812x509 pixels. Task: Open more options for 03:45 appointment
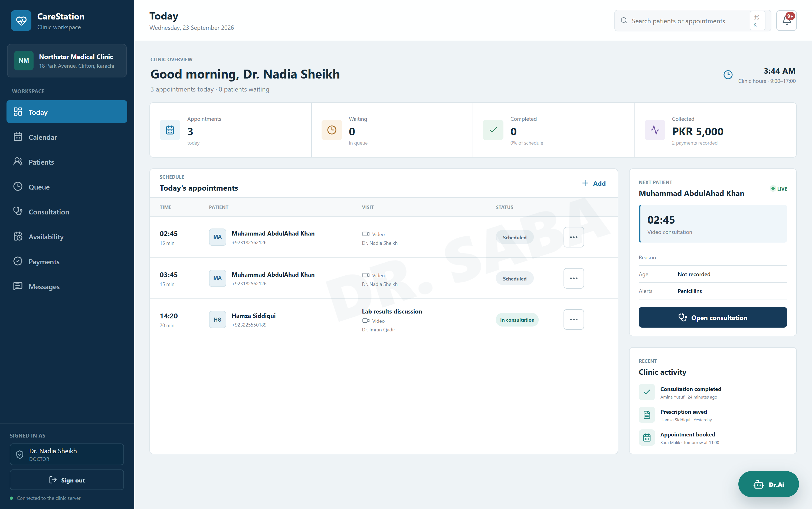[x=574, y=278]
